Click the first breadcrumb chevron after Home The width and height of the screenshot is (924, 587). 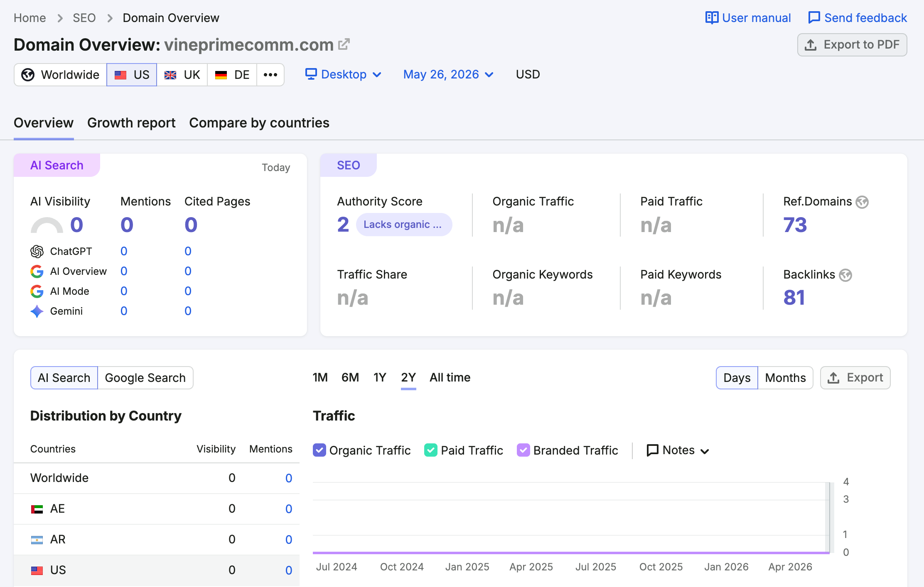click(x=60, y=18)
